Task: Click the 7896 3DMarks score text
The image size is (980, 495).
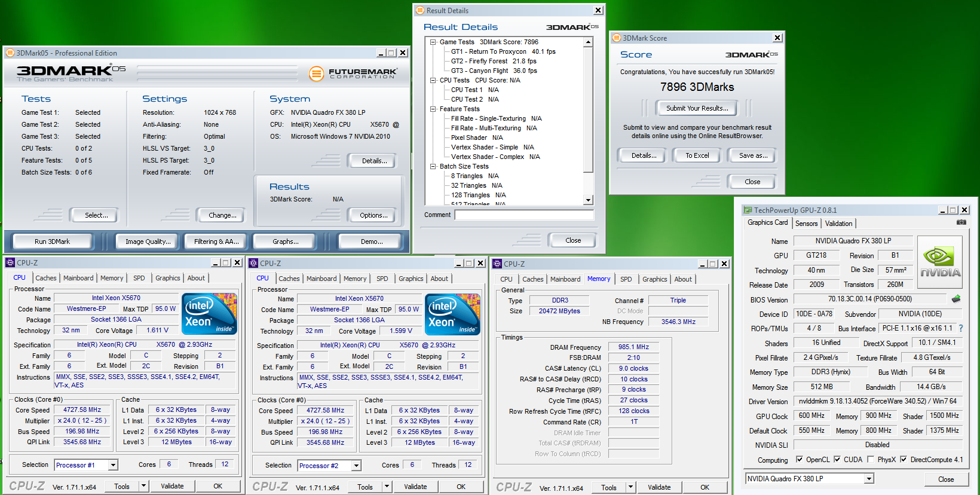Action: (697, 87)
